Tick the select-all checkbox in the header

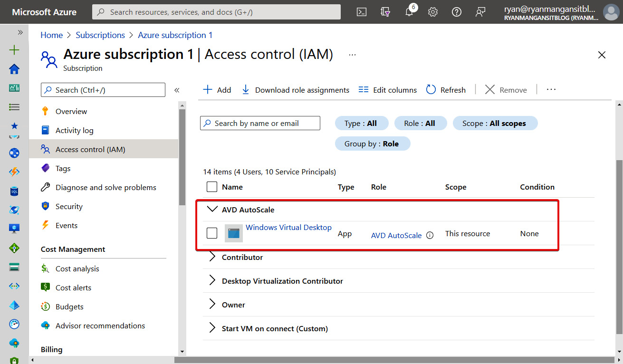[x=212, y=187]
